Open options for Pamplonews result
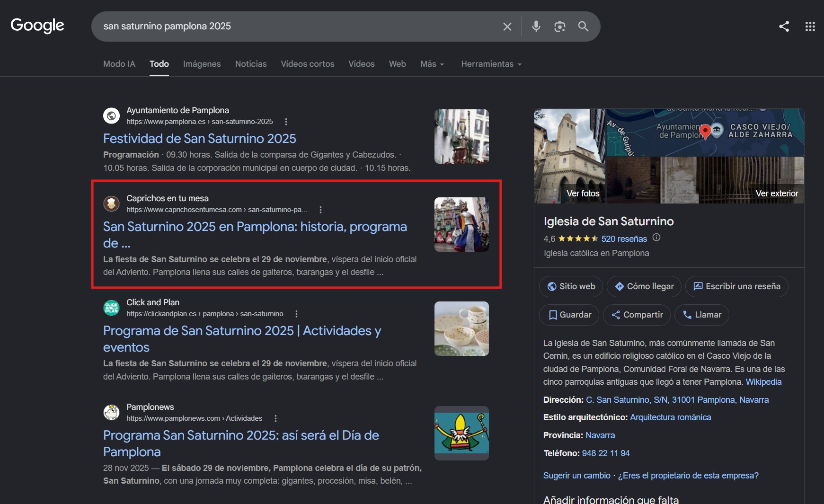The height and width of the screenshot is (504, 824). pyautogui.click(x=275, y=418)
